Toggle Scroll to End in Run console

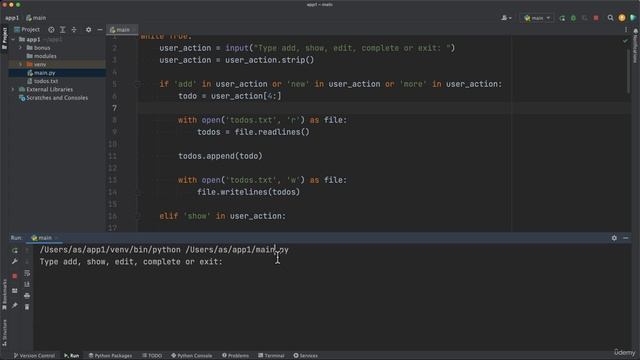pyautogui.click(x=27, y=284)
